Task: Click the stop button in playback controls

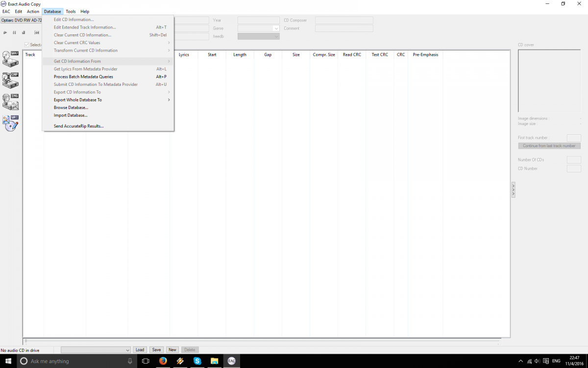Action: tap(23, 32)
